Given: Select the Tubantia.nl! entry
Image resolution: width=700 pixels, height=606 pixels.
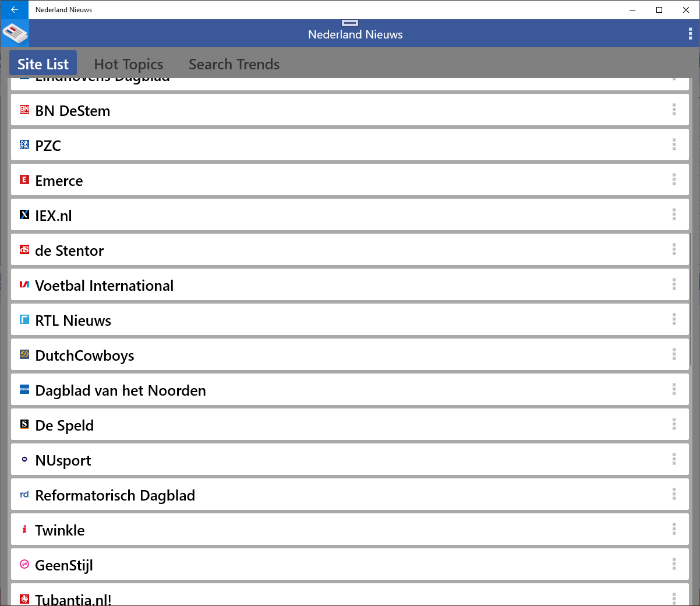Looking at the screenshot, I should point(350,594).
